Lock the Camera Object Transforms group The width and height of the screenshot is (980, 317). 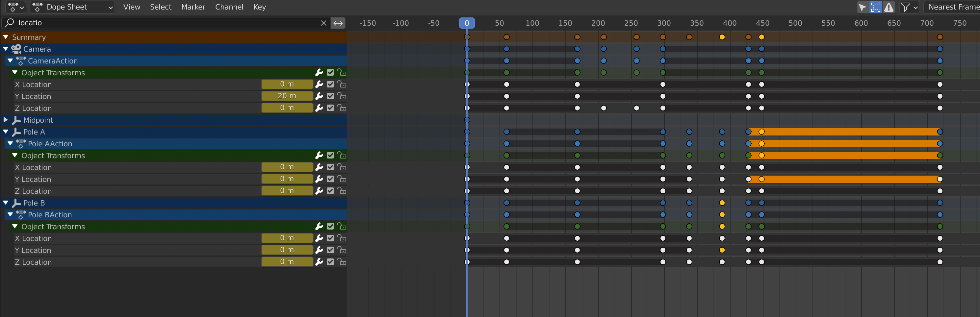(342, 72)
